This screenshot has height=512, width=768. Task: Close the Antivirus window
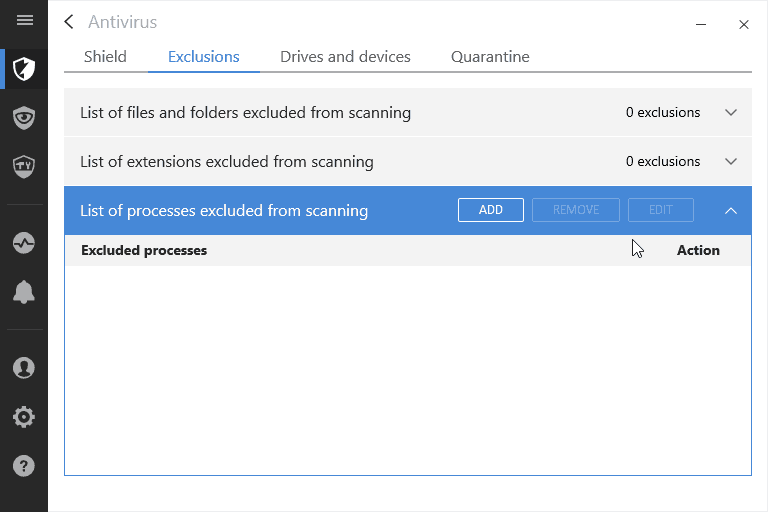744,24
